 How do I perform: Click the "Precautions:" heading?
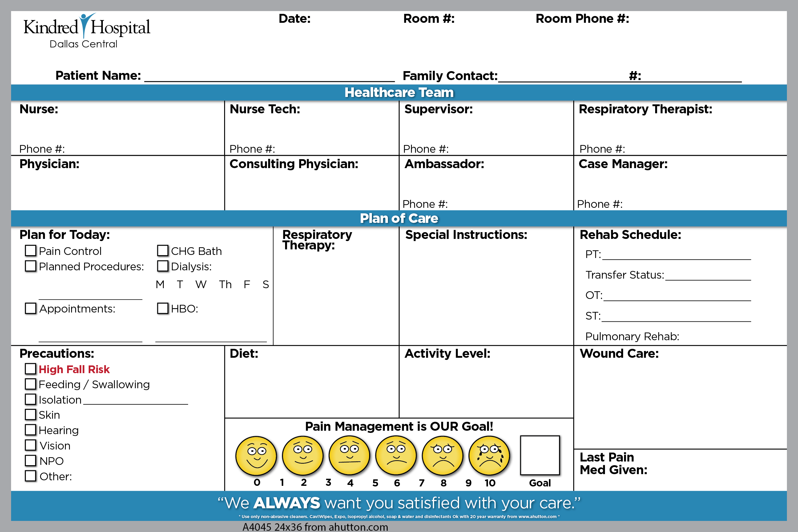[x=57, y=354]
